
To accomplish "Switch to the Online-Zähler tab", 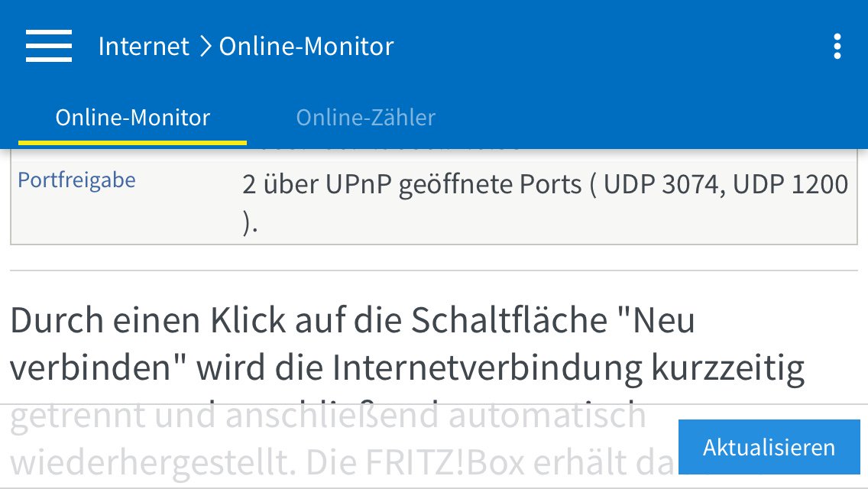I will click(365, 118).
